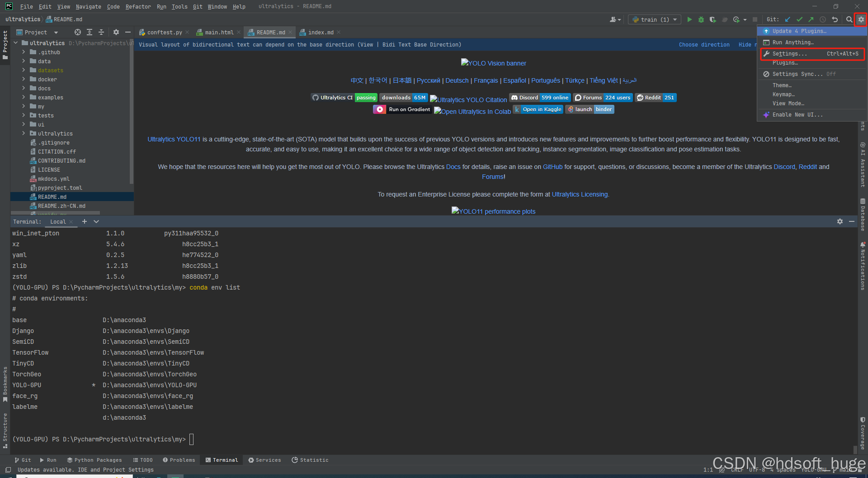The width and height of the screenshot is (868, 478).
Task: Close the Local terminal tab
Action: coord(71,221)
